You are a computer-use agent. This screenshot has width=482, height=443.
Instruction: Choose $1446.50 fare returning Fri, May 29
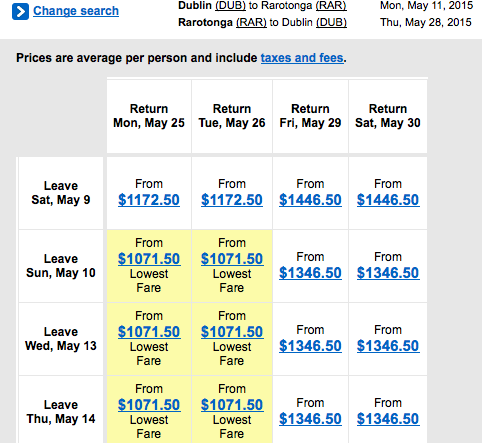click(x=310, y=200)
